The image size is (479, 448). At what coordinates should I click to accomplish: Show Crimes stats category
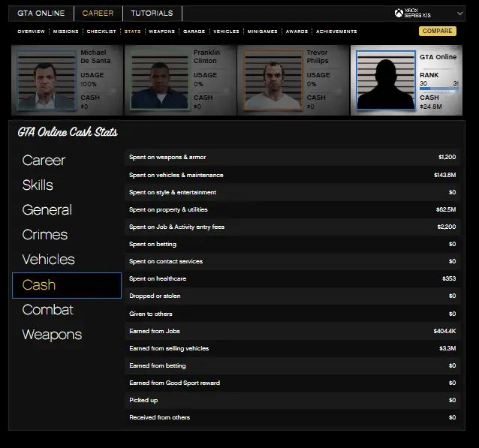tap(45, 235)
